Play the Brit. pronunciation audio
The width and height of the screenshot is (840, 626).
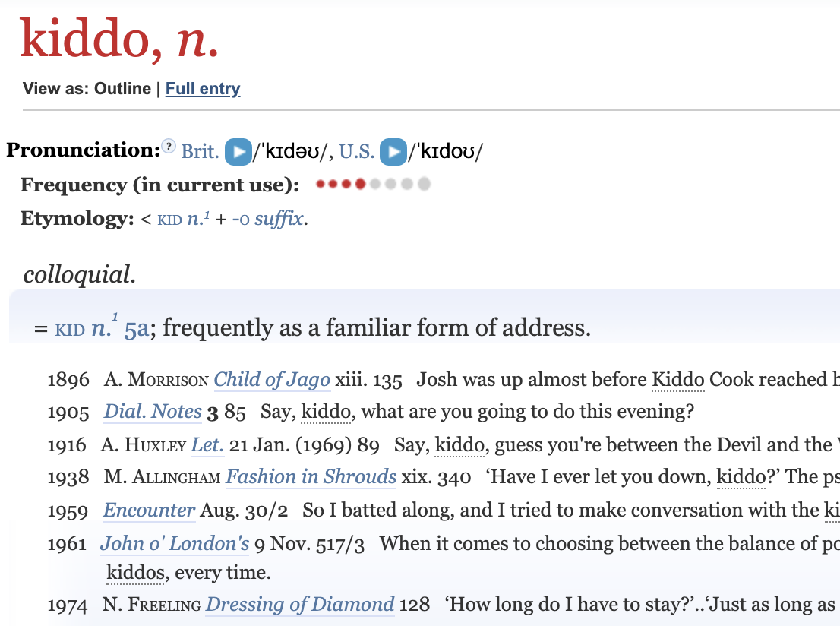point(238,152)
